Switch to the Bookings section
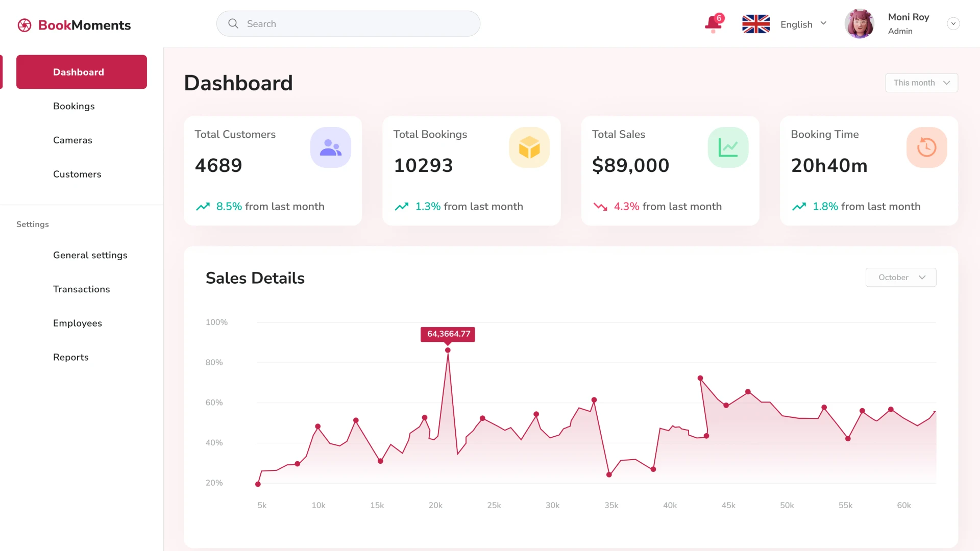 pyautogui.click(x=73, y=106)
